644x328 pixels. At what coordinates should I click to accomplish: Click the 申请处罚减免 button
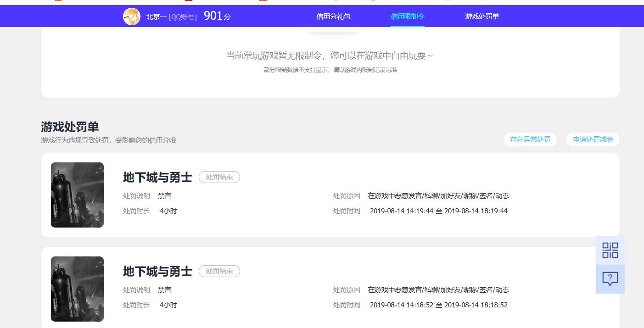pos(593,139)
